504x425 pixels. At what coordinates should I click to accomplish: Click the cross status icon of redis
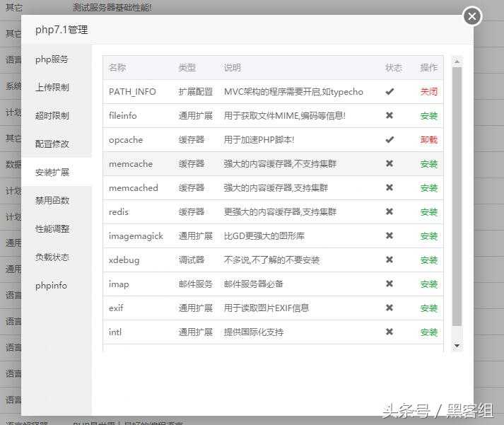(389, 211)
